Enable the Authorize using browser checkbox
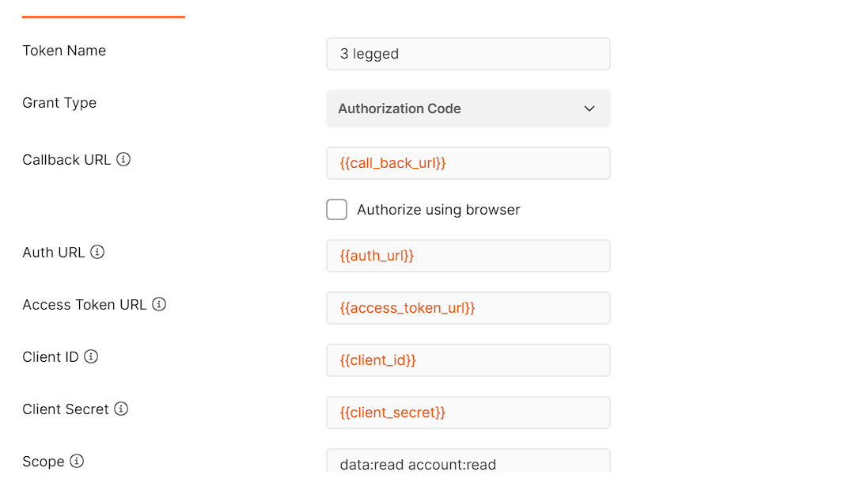 pyautogui.click(x=336, y=209)
